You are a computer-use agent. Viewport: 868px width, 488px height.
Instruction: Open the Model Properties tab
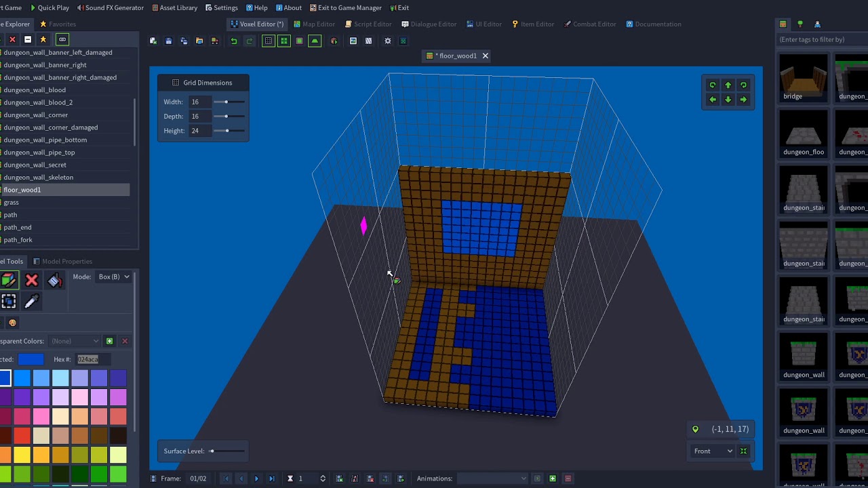pos(62,262)
